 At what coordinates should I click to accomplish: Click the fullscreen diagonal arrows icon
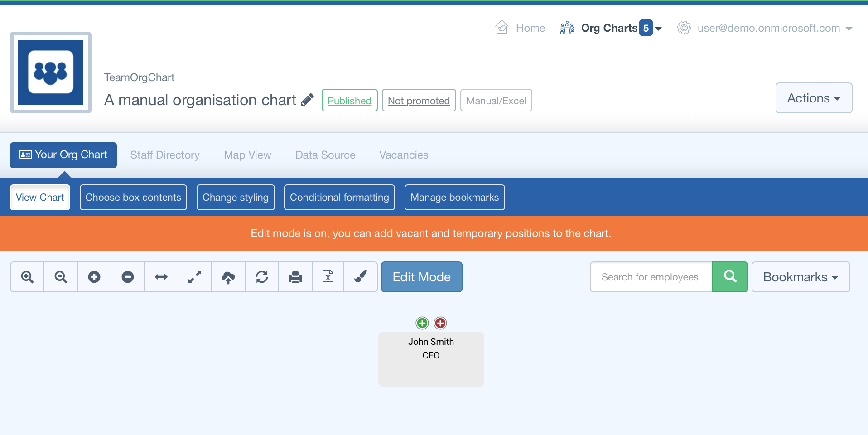(195, 277)
